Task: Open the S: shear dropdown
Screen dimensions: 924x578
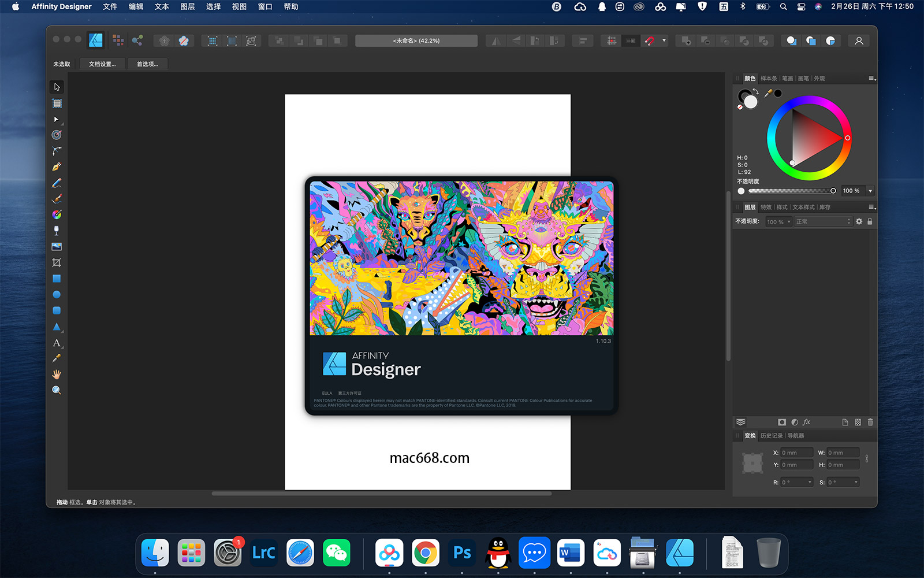Action: pyautogui.click(x=856, y=482)
